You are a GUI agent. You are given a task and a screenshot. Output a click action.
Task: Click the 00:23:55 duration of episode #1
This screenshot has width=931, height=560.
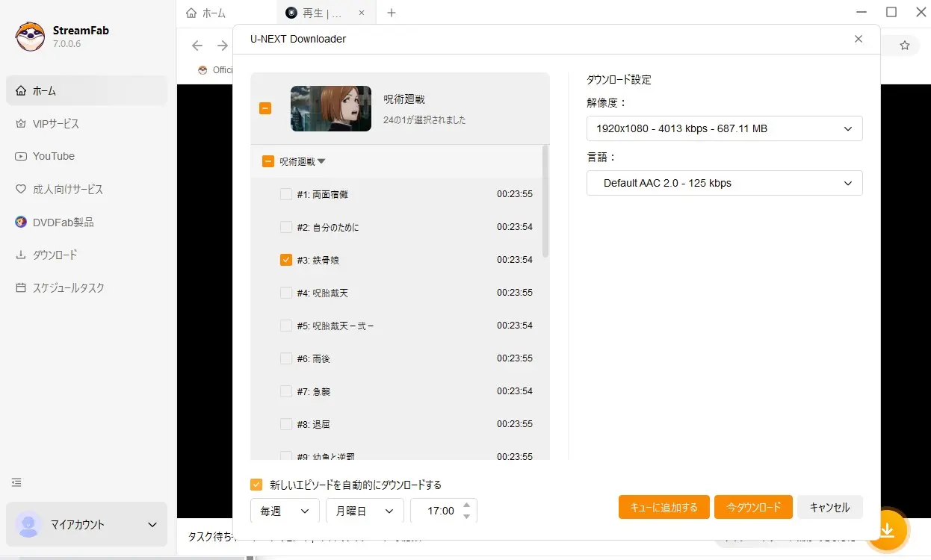tap(515, 194)
